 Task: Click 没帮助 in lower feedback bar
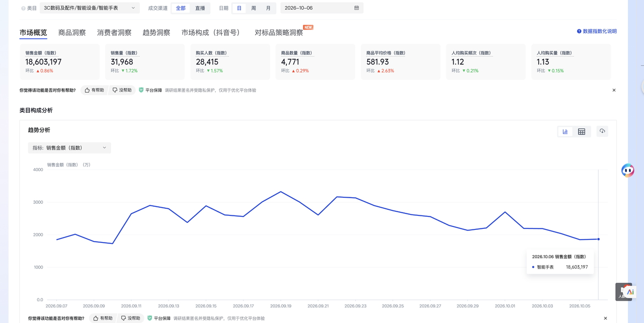tap(131, 318)
